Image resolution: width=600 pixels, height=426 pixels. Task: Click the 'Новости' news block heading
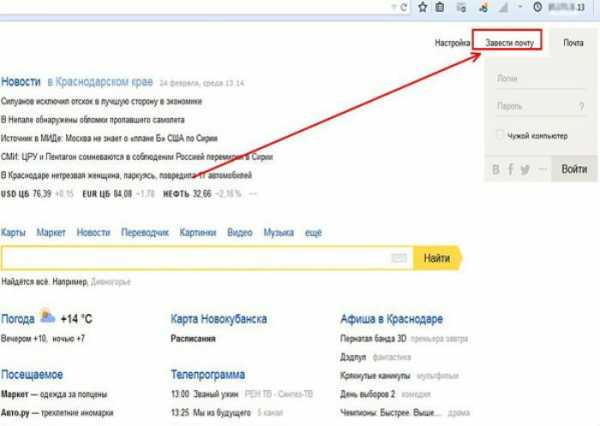click(x=21, y=82)
